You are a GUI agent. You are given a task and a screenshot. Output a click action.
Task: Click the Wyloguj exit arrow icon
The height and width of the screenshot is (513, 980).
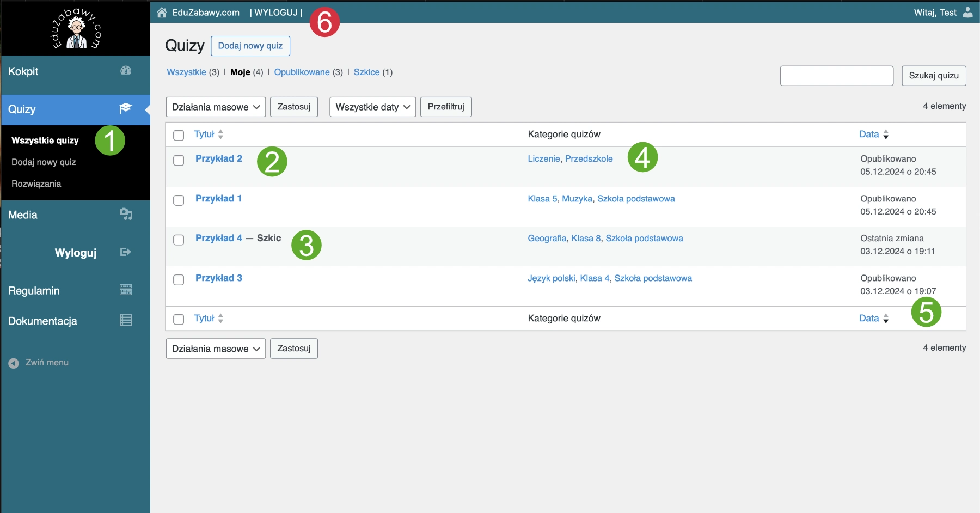pyautogui.click(x=126, y=252)
